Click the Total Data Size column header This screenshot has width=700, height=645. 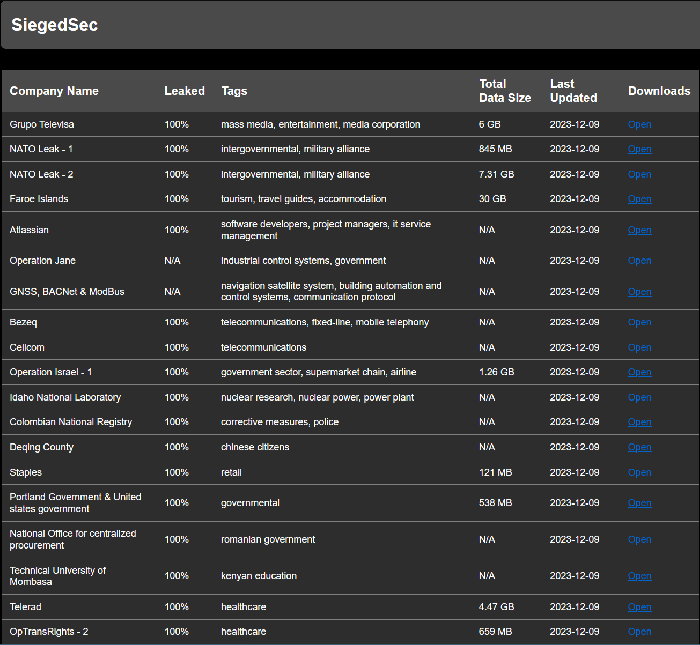tap(505, 91)
